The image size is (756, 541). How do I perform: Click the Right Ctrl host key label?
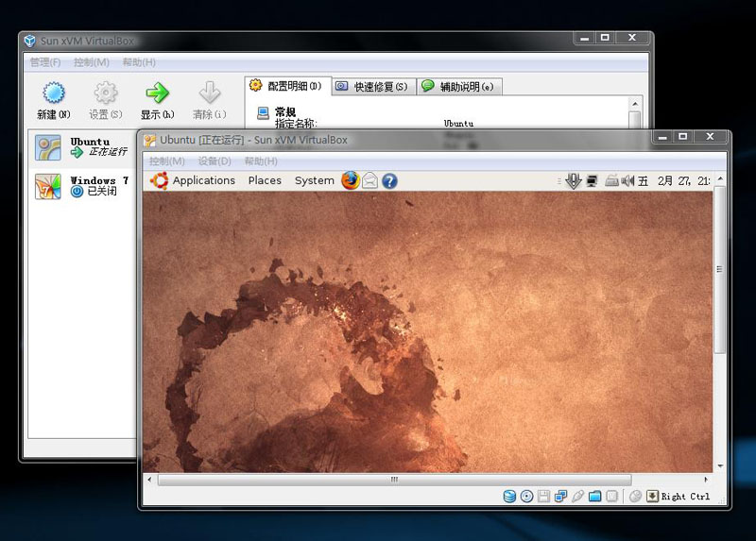click(685, 497)
